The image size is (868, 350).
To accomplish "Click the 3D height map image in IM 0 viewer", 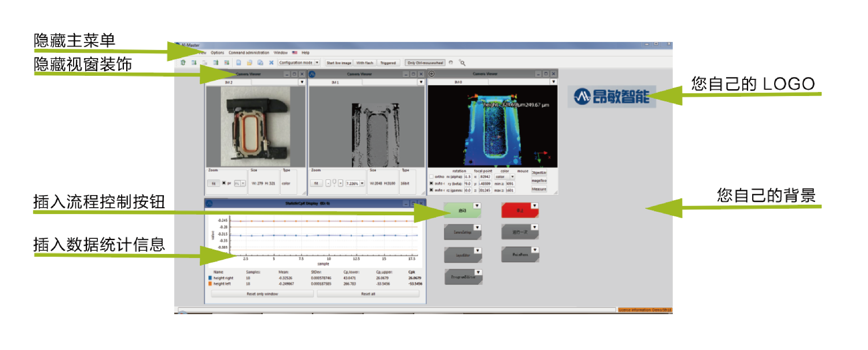I will point(492,126).
